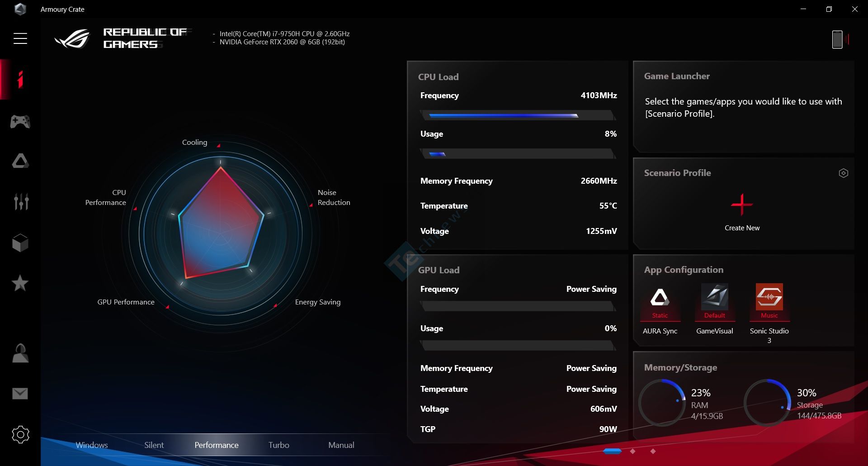
Task: Click the Noise Reduction radar label
Action: (334, 198)
